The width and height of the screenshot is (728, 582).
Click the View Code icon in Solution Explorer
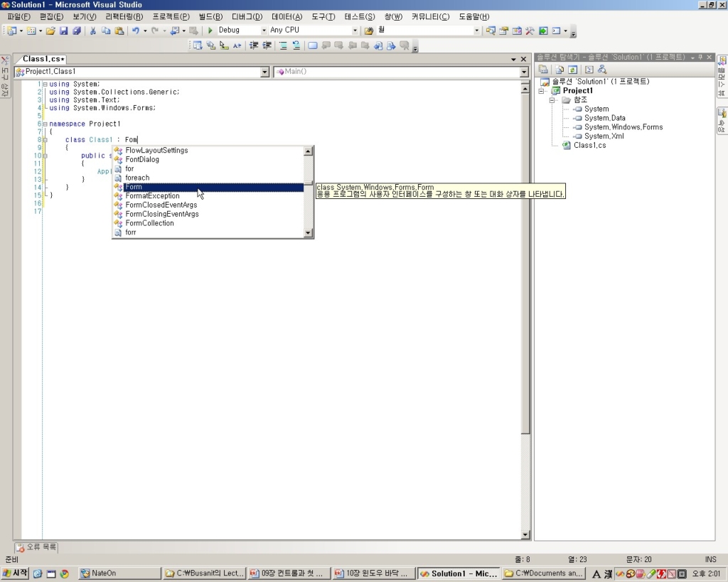(589, 70)
